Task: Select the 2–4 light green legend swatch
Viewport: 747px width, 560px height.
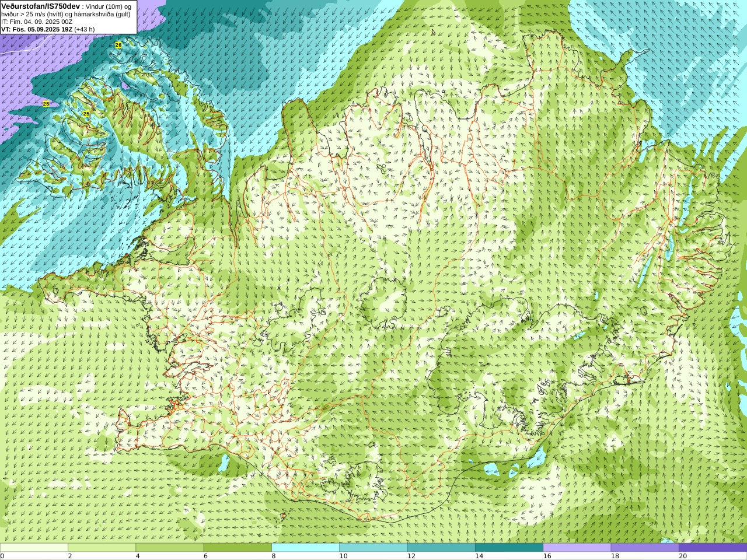Action: click(102, 548)
